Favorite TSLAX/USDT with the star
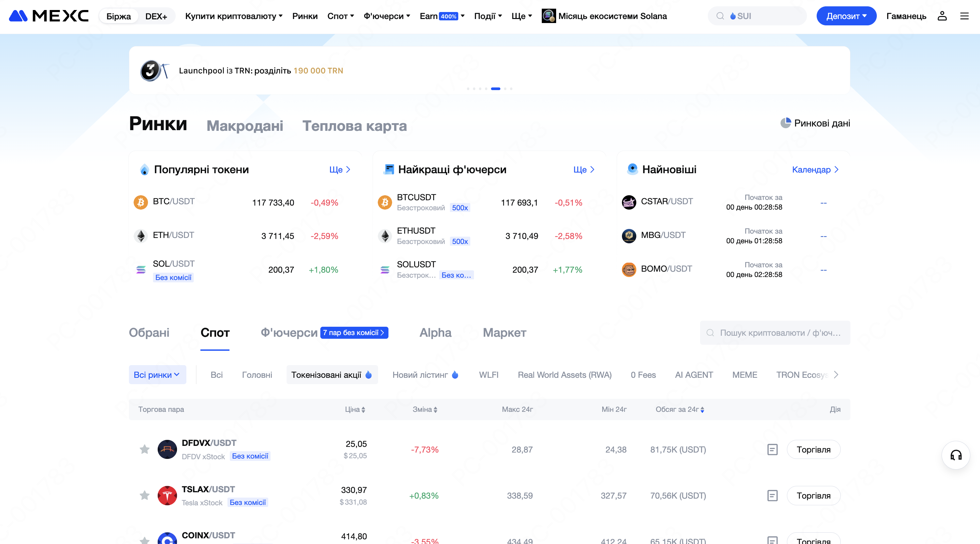 point(145,495)
